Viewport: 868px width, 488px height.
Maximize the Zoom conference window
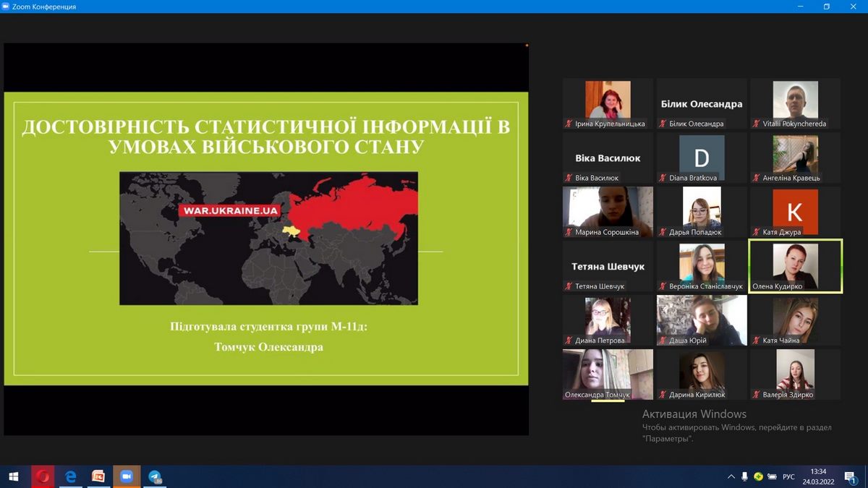(827, 7)
